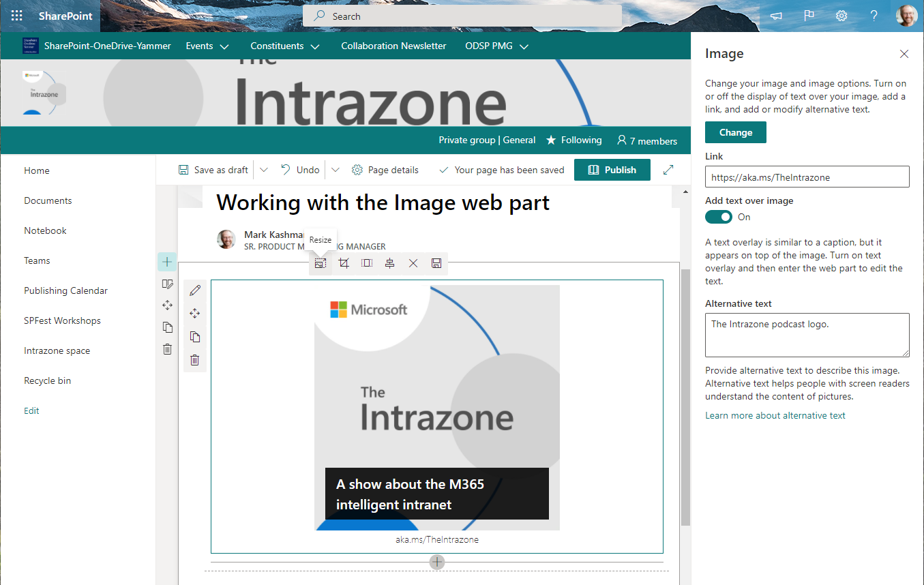Select the Resize image tool
The width and height of the screenshot is (924, 585).
(x=321, y=263)
